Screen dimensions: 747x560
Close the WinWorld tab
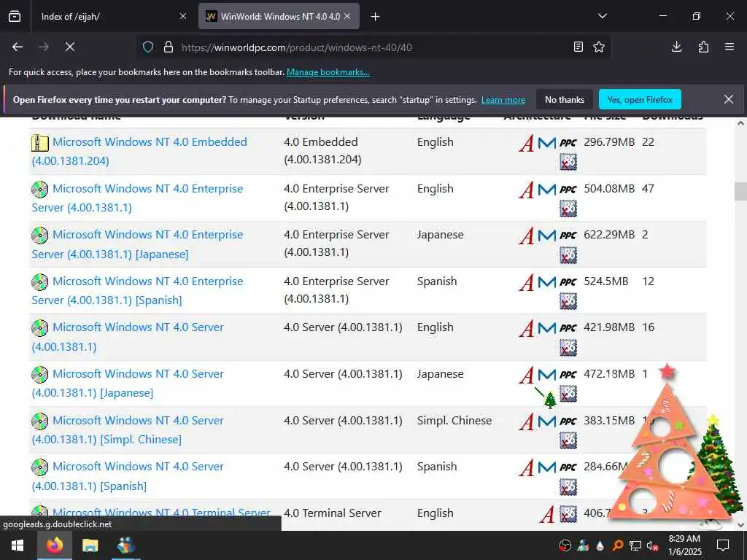pyautogui.click(x=347, y=16)
